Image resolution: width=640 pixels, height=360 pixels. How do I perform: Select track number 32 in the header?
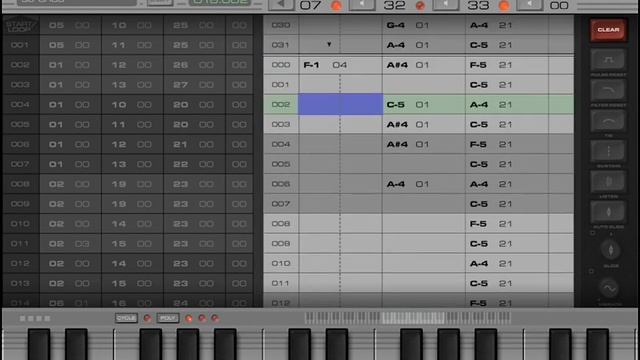pos(394,5)
